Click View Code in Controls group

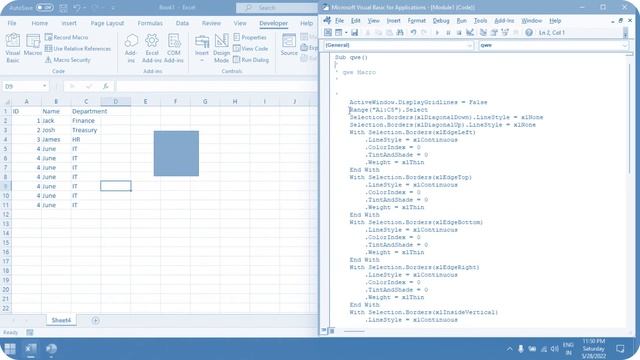(251, 49)
